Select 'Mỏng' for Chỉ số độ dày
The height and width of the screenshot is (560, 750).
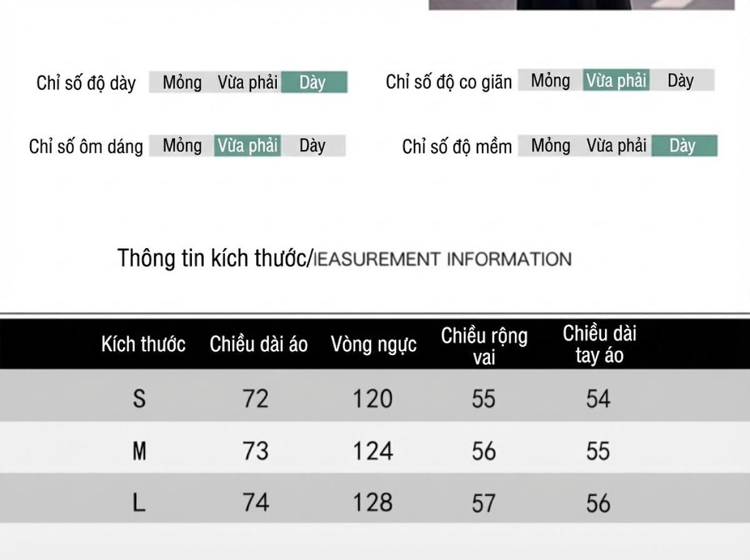click(182, 82)
